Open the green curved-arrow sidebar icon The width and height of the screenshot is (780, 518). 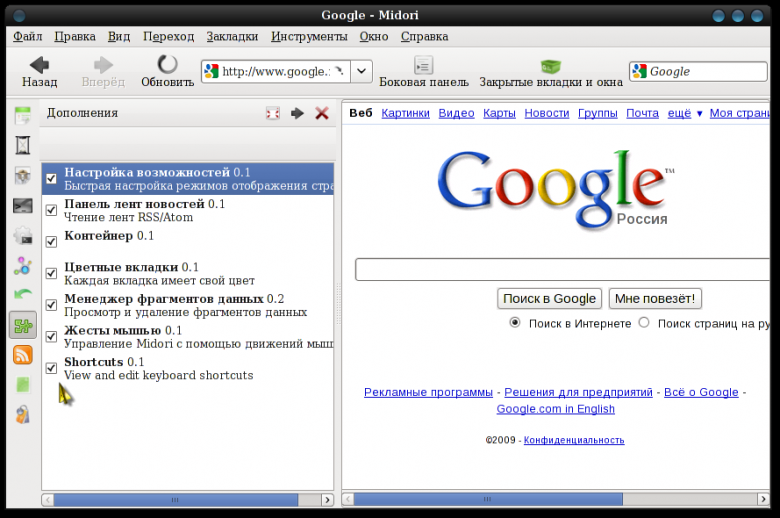[x=22, y=295]
